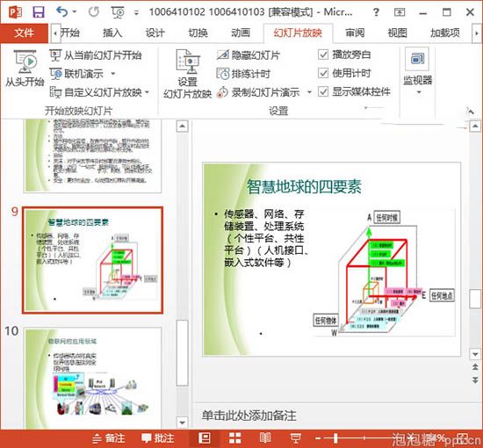Click zoom out minus button
This screenshot has width=483, height=448.
click(318, 438)
